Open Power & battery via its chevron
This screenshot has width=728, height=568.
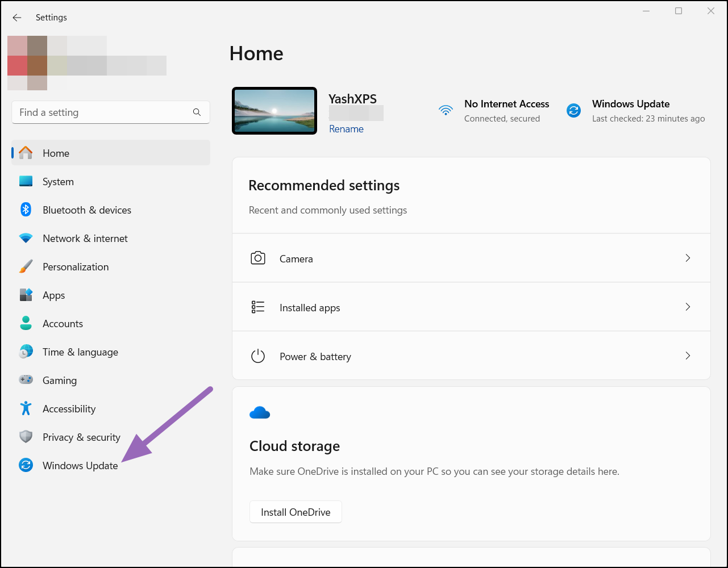coord(688,356)
